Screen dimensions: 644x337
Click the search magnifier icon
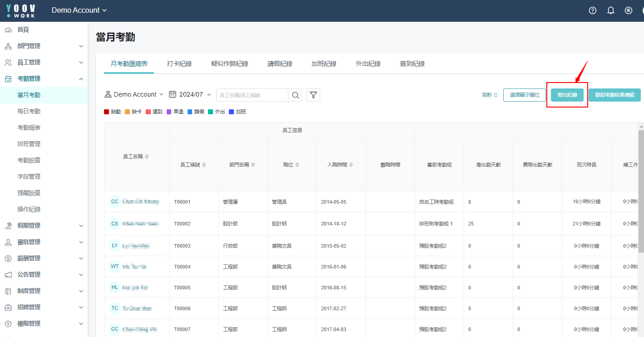click(295, 95)
